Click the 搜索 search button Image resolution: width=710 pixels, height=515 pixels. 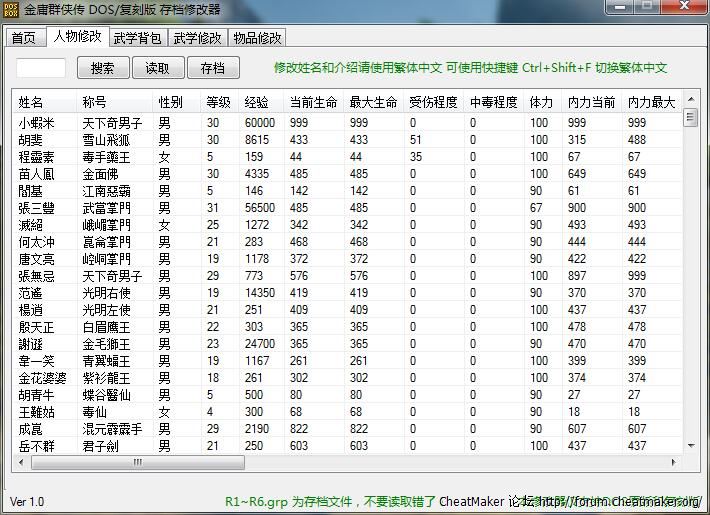point(102,68)
